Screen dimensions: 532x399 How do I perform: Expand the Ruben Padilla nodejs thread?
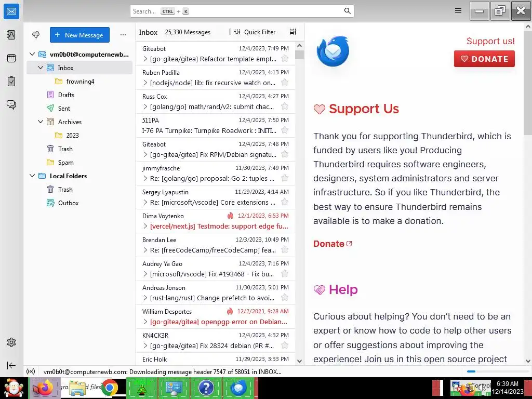pyautogui.click(x=145, y=83)
